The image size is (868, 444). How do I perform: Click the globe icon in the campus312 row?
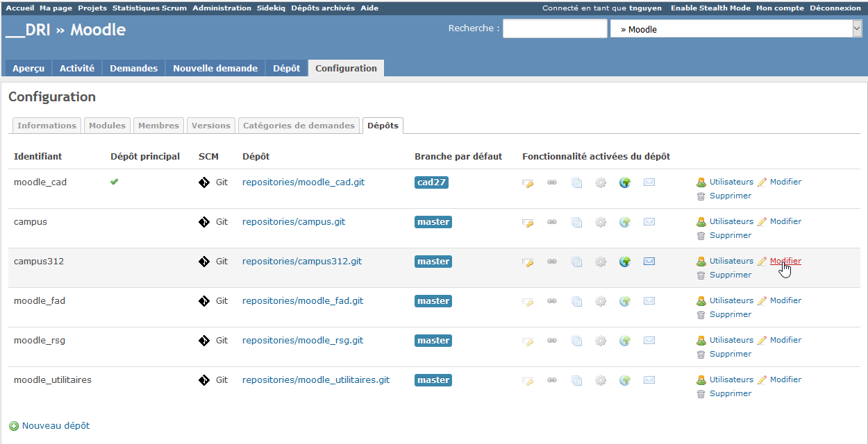pyautogui.click(x=625, y=262)
